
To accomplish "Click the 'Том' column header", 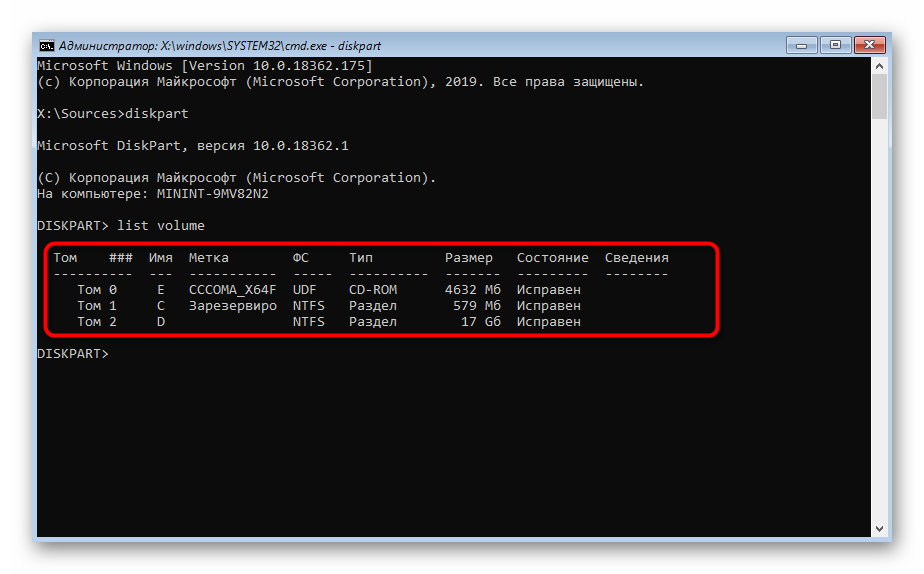I will point(65,258).
